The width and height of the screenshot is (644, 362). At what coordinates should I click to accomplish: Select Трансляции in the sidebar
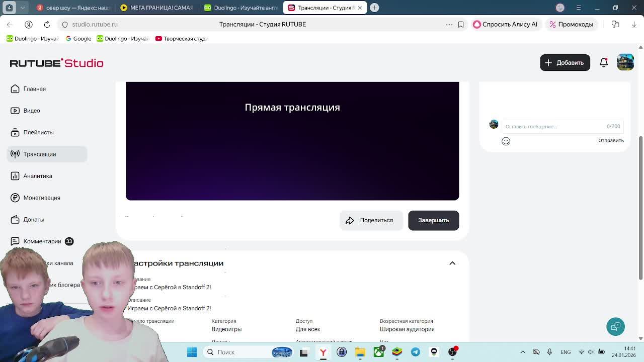point(47,154)
